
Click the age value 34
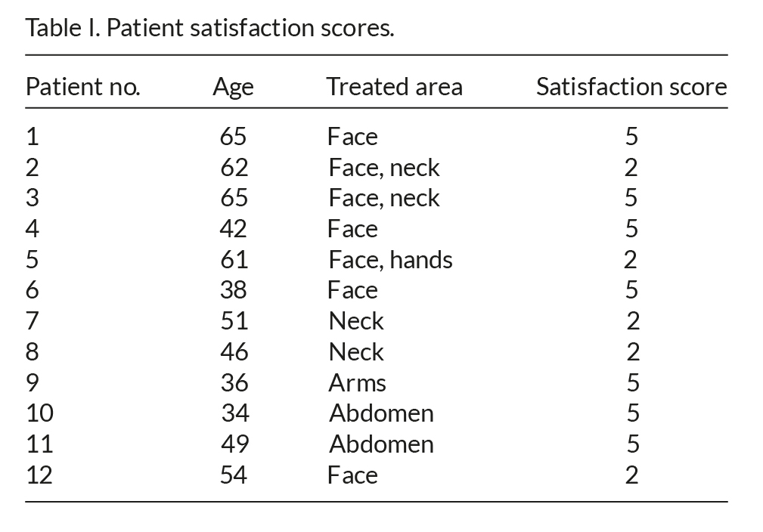tap(234, 413)
